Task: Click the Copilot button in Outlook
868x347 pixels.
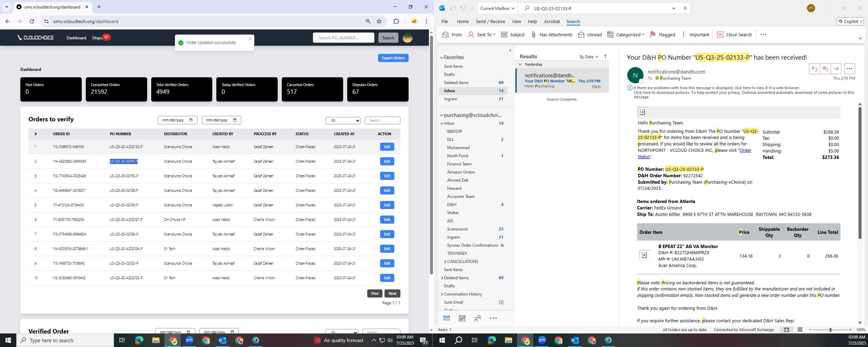Action: tap(850, 21)
